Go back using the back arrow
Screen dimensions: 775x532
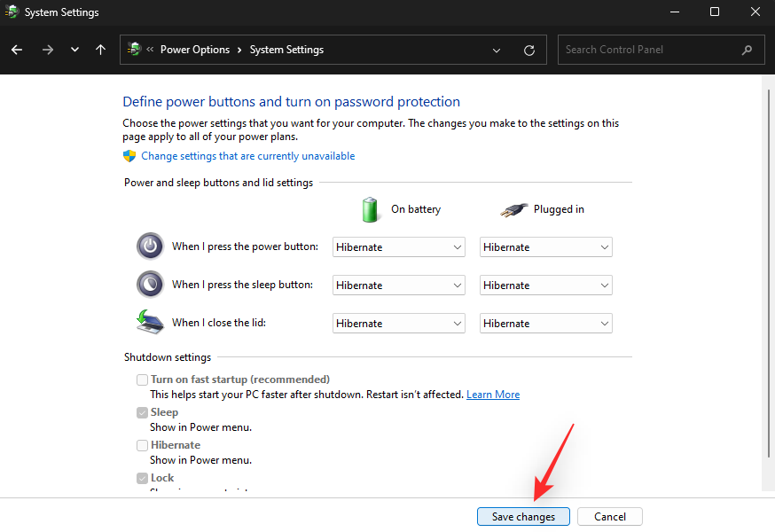point(17,50)
